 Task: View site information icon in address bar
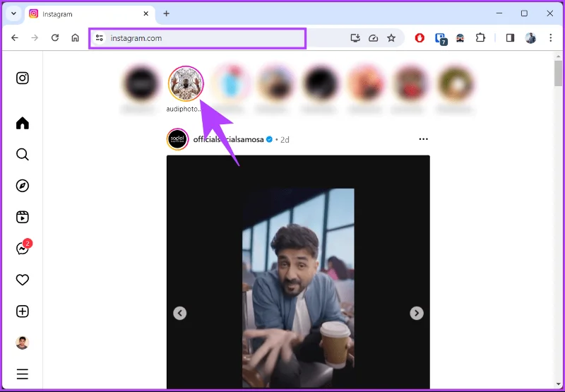tap(100, 38)
